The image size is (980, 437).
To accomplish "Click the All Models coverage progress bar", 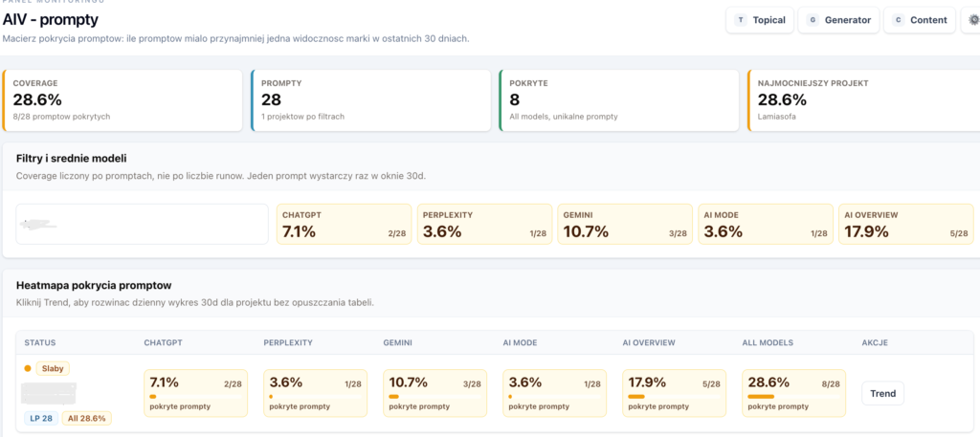I will pyautogui.click(x=793, y=397).
